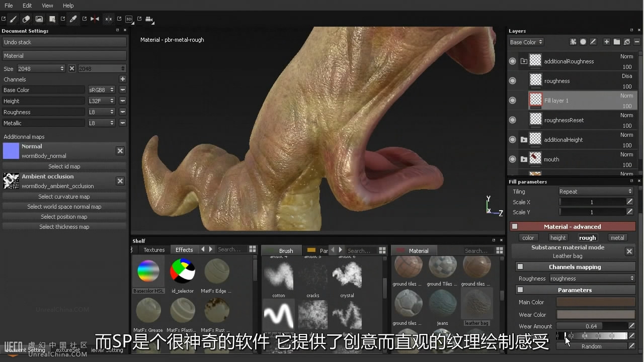This screenshot has width=644, height=362.
Task: Select the paint brush tool
Action: coord(13,19)
